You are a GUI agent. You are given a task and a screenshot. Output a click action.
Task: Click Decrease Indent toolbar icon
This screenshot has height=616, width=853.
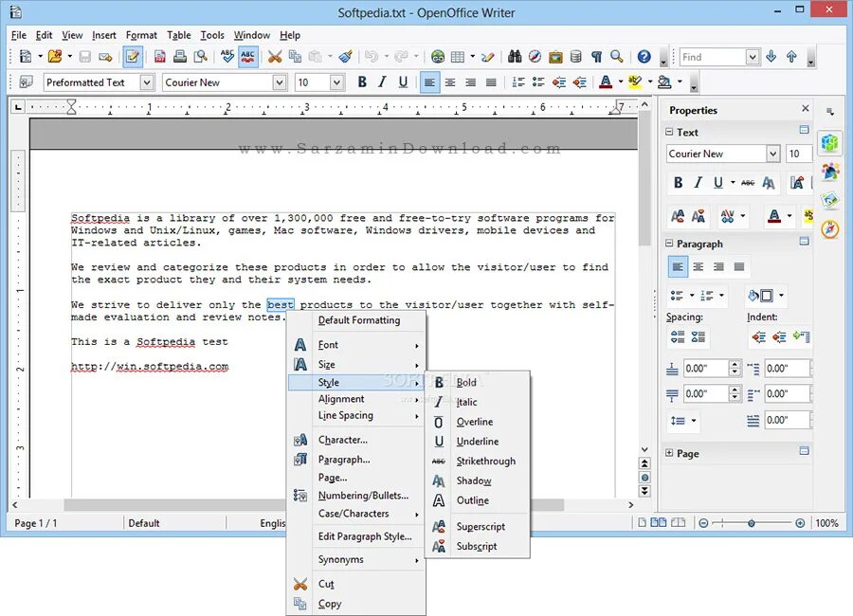(x=558, y=82)
